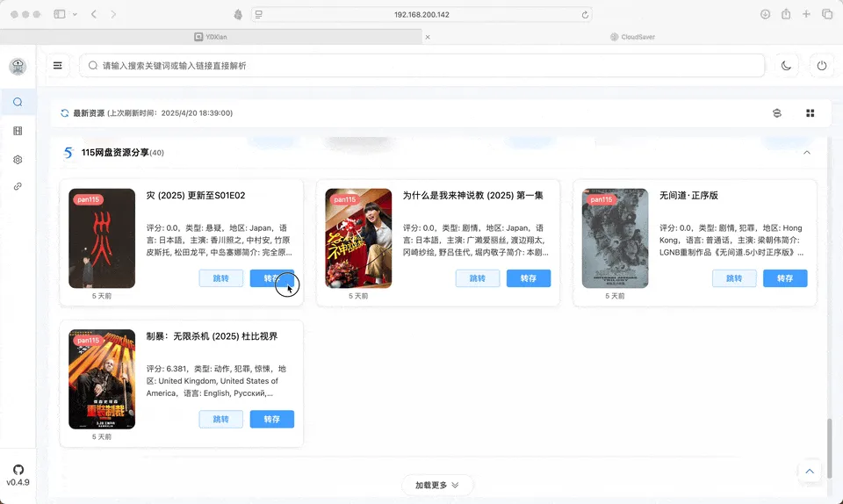Switch to the CloudSaver browser tab
The image size is (843, 504).
tap(632, 37)
